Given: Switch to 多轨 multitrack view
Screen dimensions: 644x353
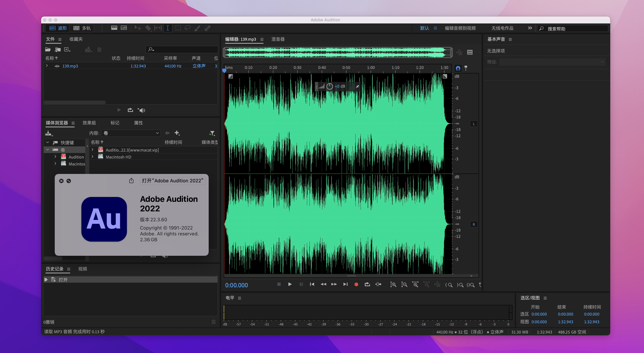Looking at the screenshot, I should tap(82, 28).
